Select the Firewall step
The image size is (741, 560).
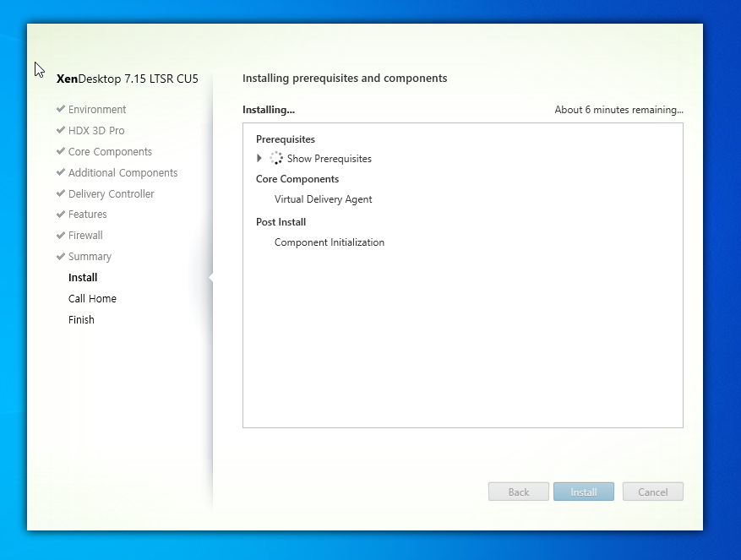coord(85,236)
